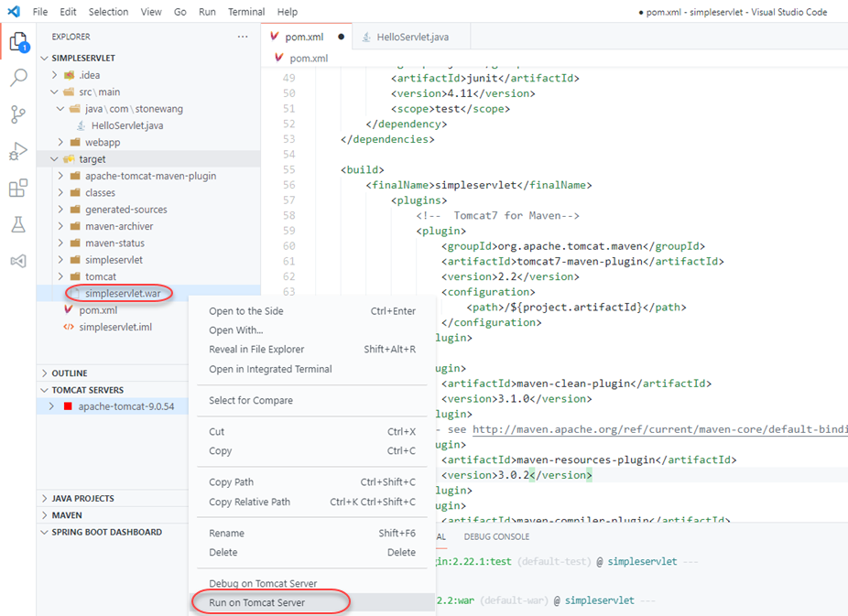Click the unsaved dot on pom.xml tab
This screenshot has width=848, height=616.
point(341,37)
